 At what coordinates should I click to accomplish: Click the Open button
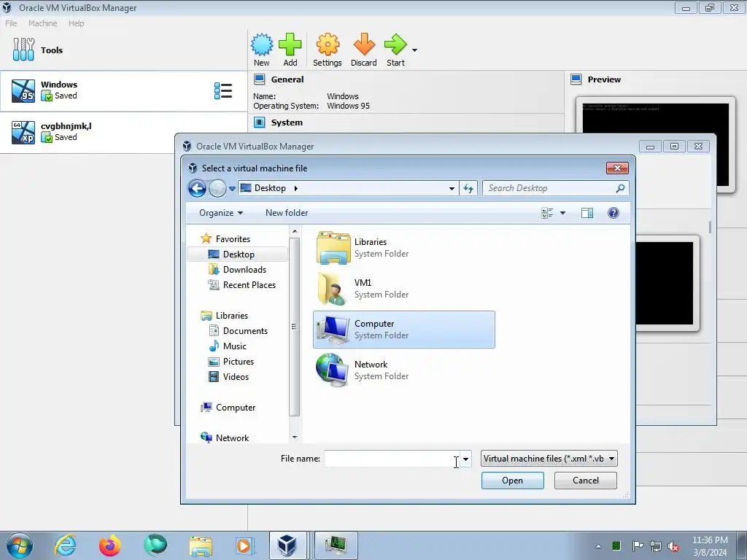[x=512, y=481]
